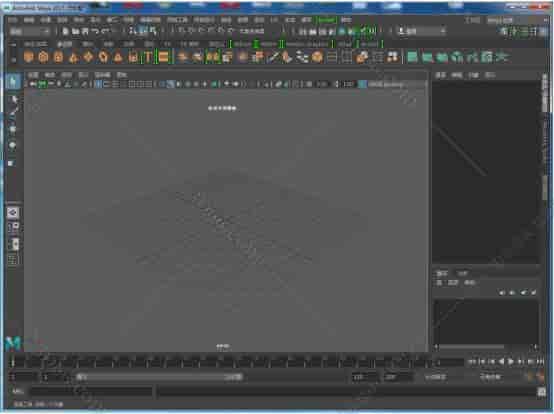
Task: Open animation preferences button at far right
Action: (x=541, y=377)
